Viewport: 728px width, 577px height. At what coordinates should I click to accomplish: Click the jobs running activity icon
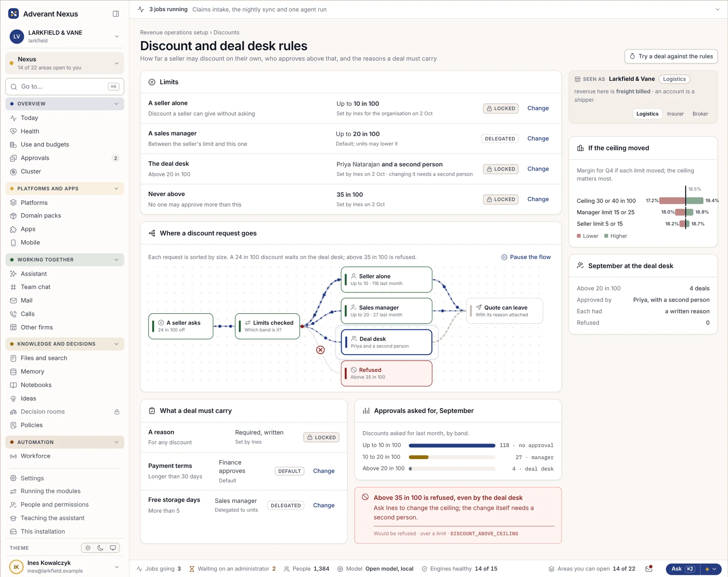(x=141, y=9)
